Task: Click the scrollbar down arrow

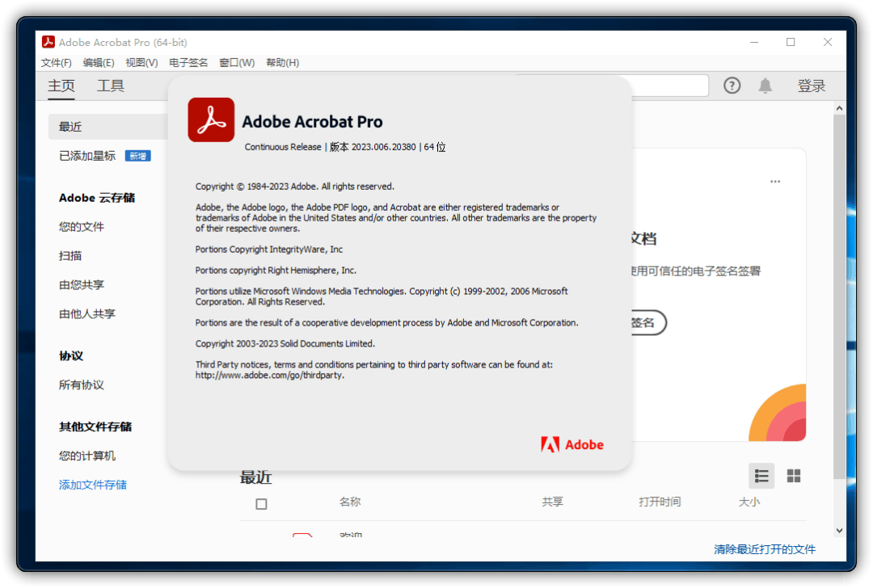Action: tap(839, 531)
